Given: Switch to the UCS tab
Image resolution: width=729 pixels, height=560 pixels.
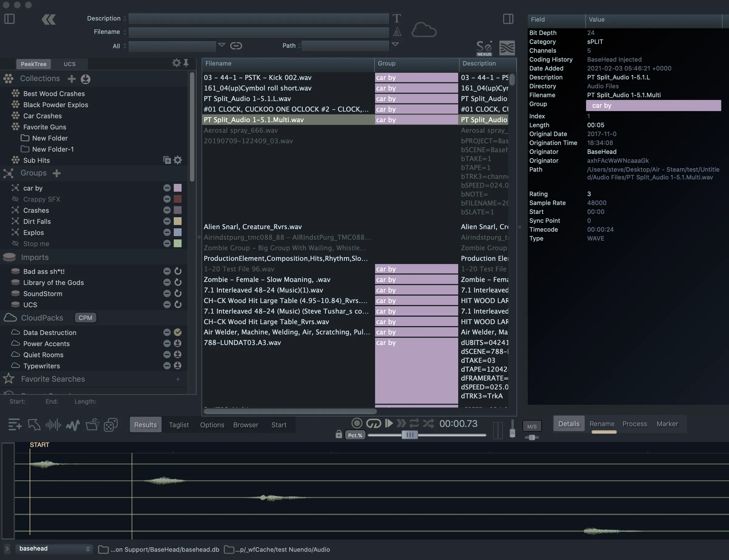Looking at the screenshot, I should (x=70, y=64).
